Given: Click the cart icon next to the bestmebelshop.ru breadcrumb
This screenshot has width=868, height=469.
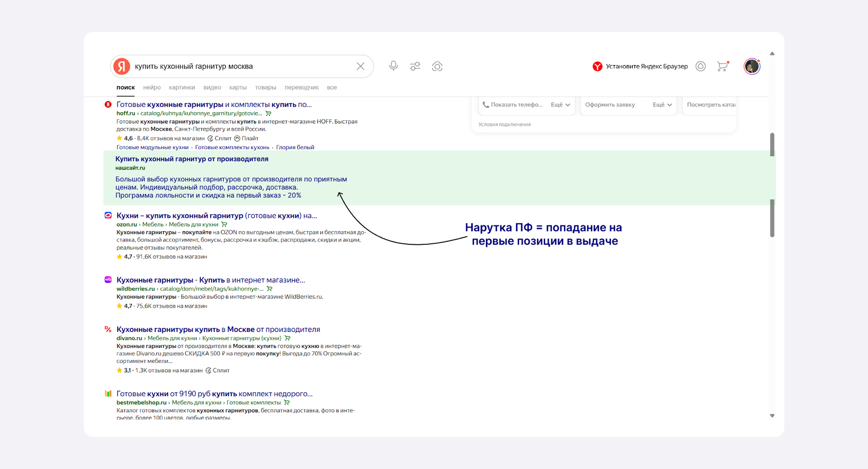Looking at the screenshot, I should point(286,402).
